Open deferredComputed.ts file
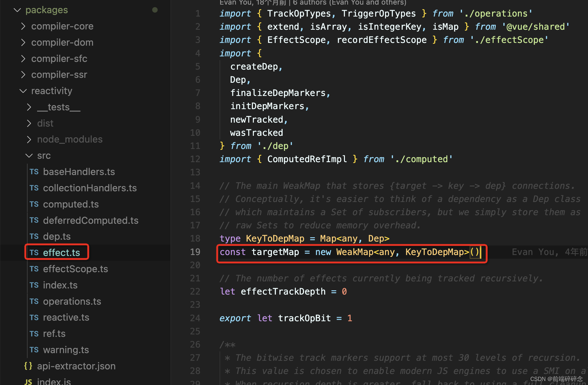This screenshot has width=588, height=385. [x=91, y=220]
